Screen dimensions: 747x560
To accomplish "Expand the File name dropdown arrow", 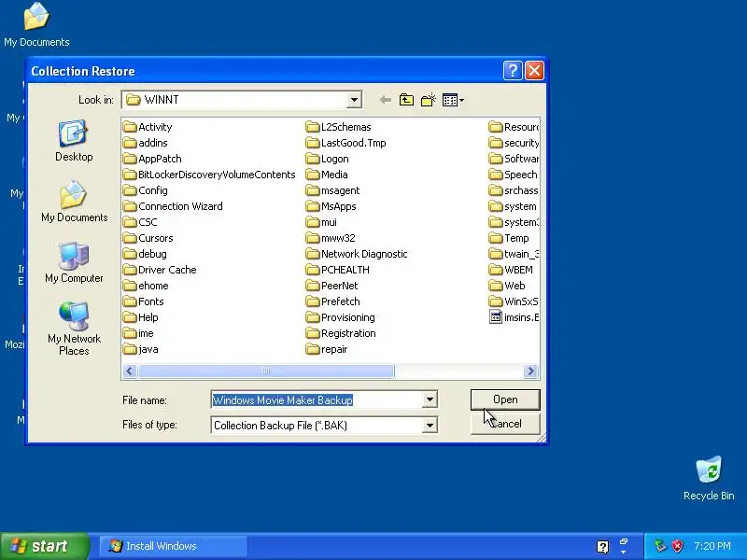I will pos(430,400).
